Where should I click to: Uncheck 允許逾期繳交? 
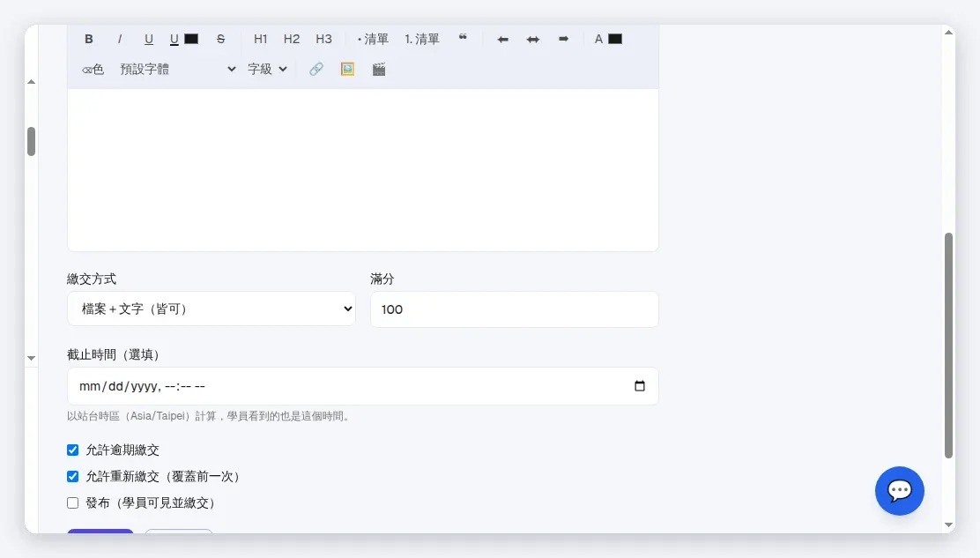tap(73, 450)
